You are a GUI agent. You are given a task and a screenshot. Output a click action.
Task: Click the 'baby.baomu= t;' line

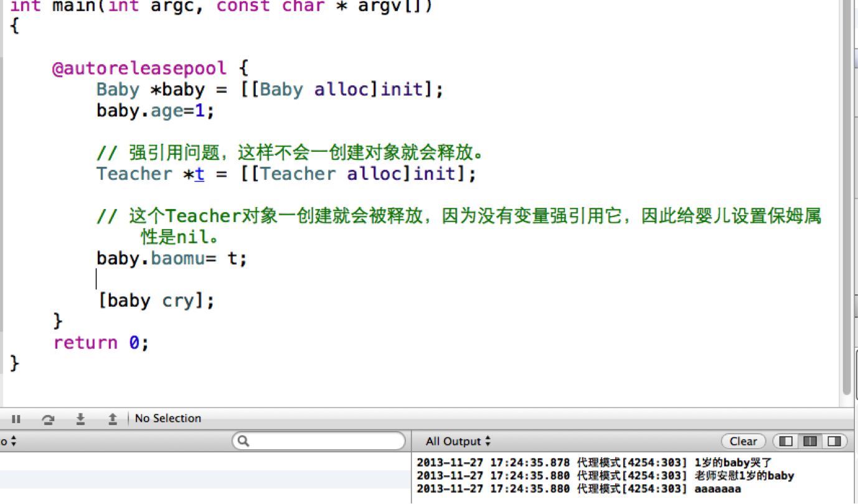(172, 258)
